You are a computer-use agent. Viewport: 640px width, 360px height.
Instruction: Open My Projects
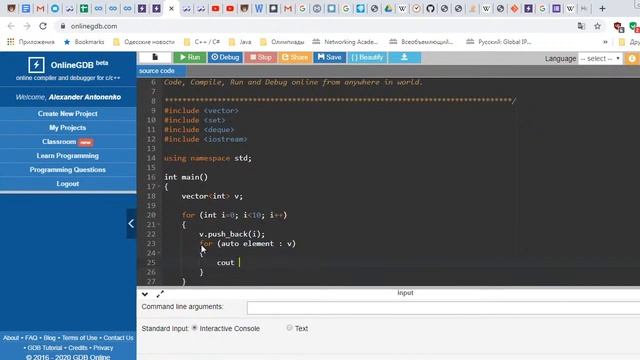tap(68, 128)
